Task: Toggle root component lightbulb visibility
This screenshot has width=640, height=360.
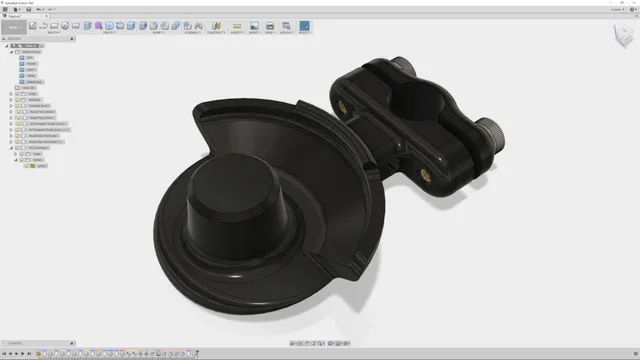Action: click(x=13, y=46)
